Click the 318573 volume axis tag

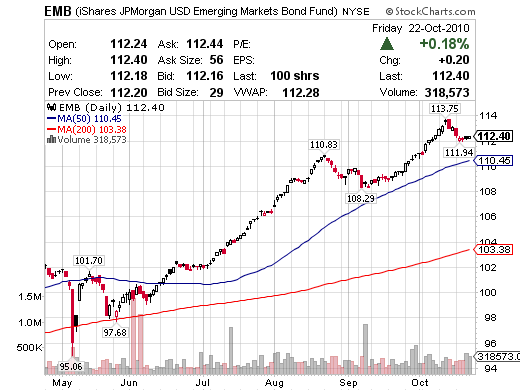point(497,356)
